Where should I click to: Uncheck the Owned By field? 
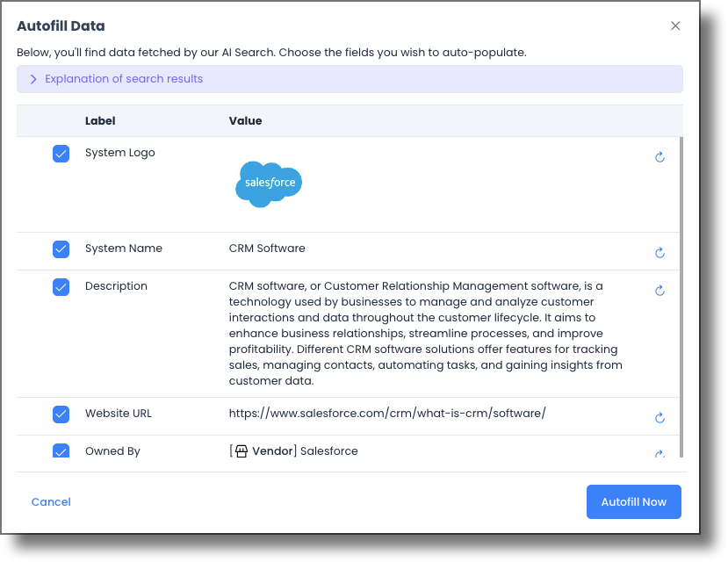[x=61, y=450]
